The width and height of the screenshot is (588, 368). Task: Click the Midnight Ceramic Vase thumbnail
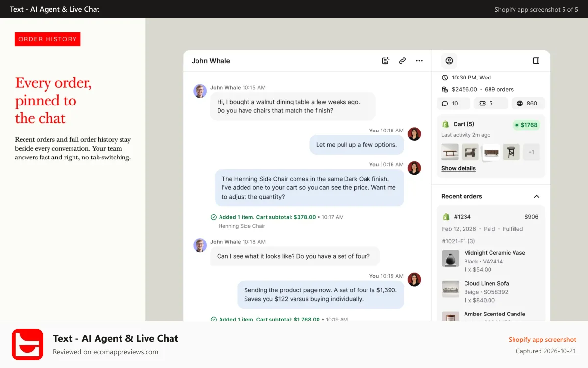point(450,259)
